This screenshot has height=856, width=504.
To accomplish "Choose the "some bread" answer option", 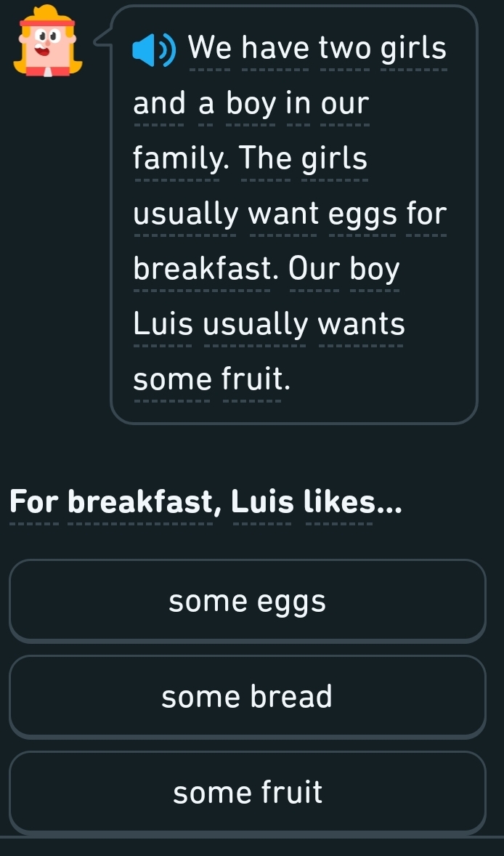I will 248,697.
